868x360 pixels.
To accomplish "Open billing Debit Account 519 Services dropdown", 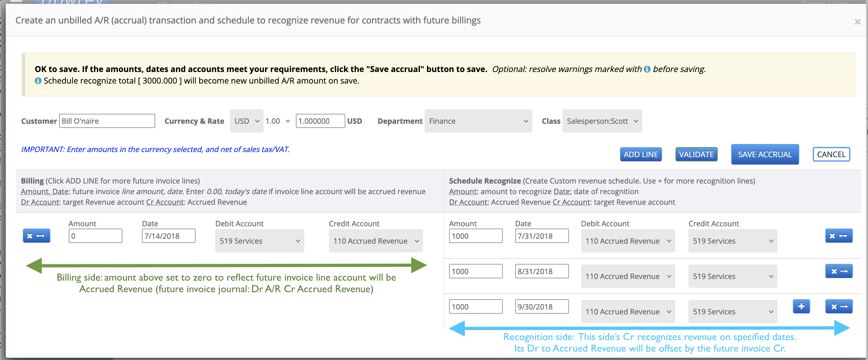I will click(259, 241).
